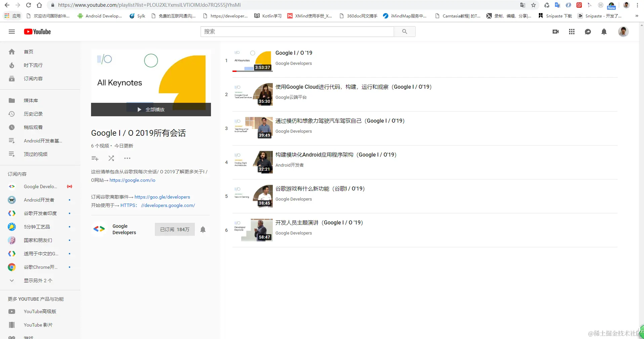644x339 pixels.
Task: Open the notifications bell
Action: (x=604, y=31)
